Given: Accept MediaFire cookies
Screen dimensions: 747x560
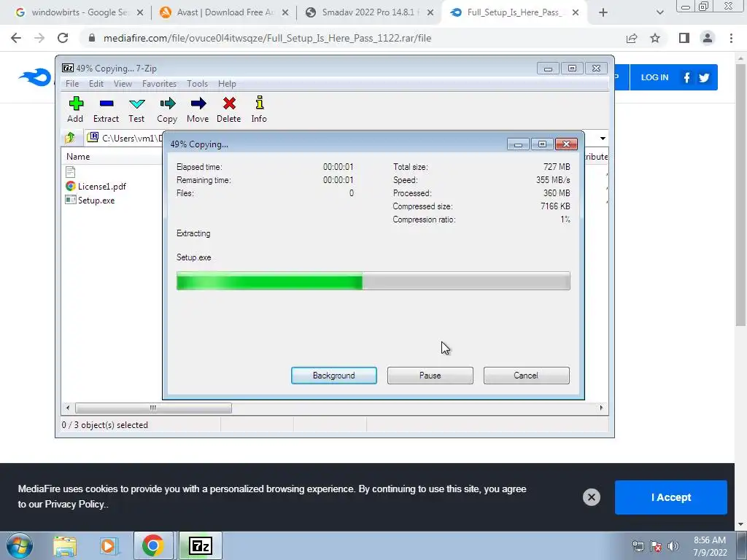Looking at the screenshot, I should (671, 497).
